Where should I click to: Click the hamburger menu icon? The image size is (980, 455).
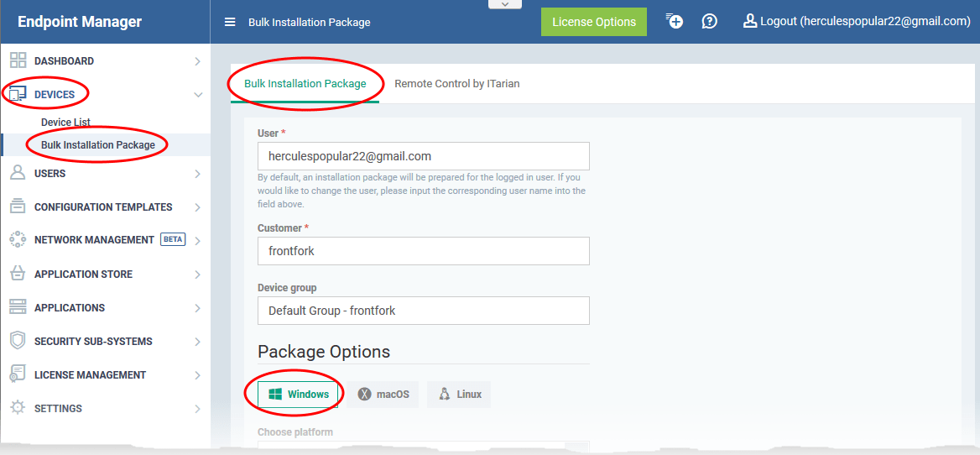[230, 23]
